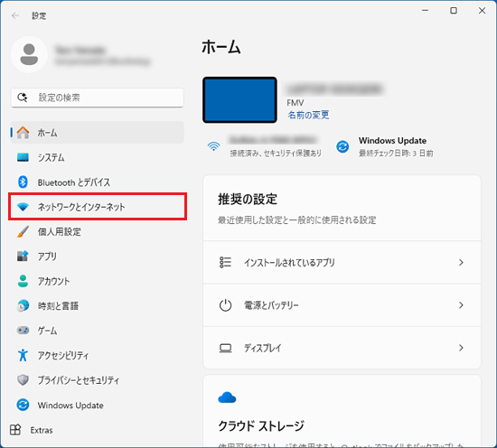Click the Extras icon in the sidebar
This screenshot has height=448, width=497.
(15, 430)
